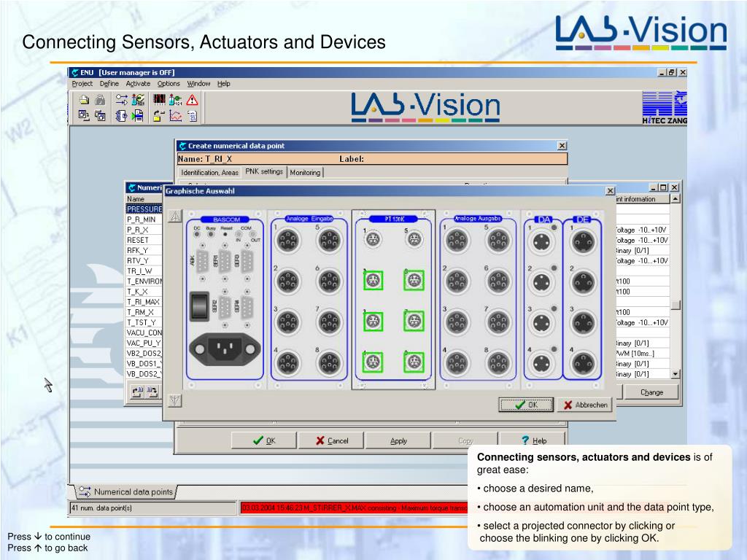Select PT100 connector 1
Viewport: 747px width, 560px height.
pyautogui.click(x=373, y=239)
